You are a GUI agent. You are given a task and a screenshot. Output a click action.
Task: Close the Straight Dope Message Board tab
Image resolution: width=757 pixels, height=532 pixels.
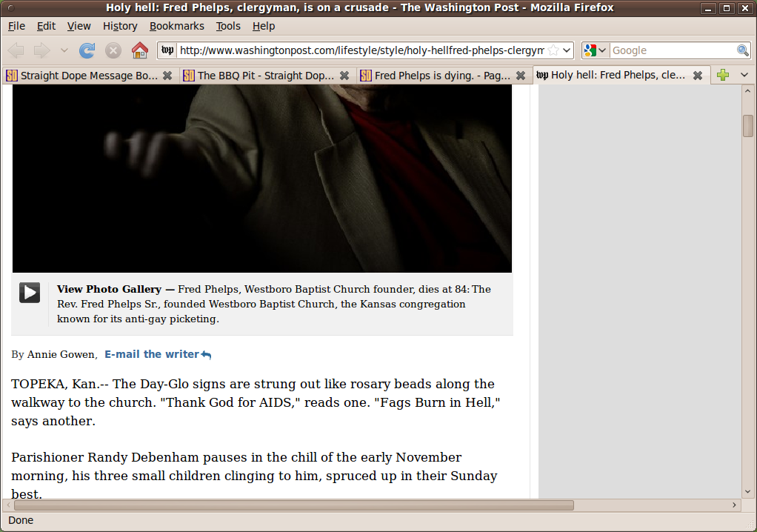(167, 76)
